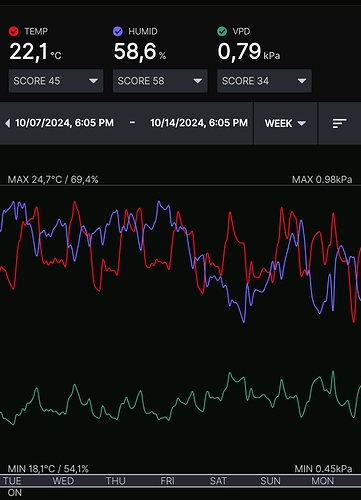Select SAT on the timeline axis

coord(218,481)
